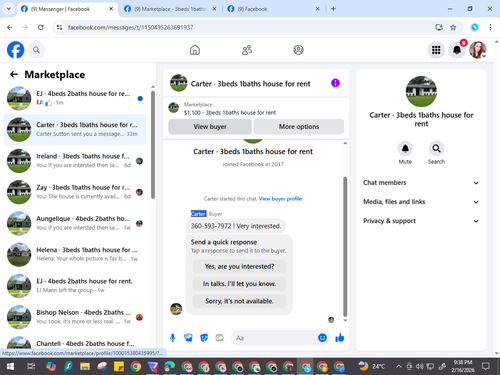The height and width of the screenshot is (375, 500).
Task: Open Chrome three-dot menu
Action: pos(490,27)
